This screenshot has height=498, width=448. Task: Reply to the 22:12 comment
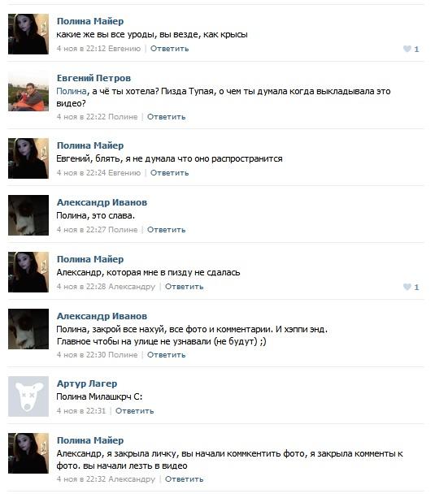tap(169, 49)
